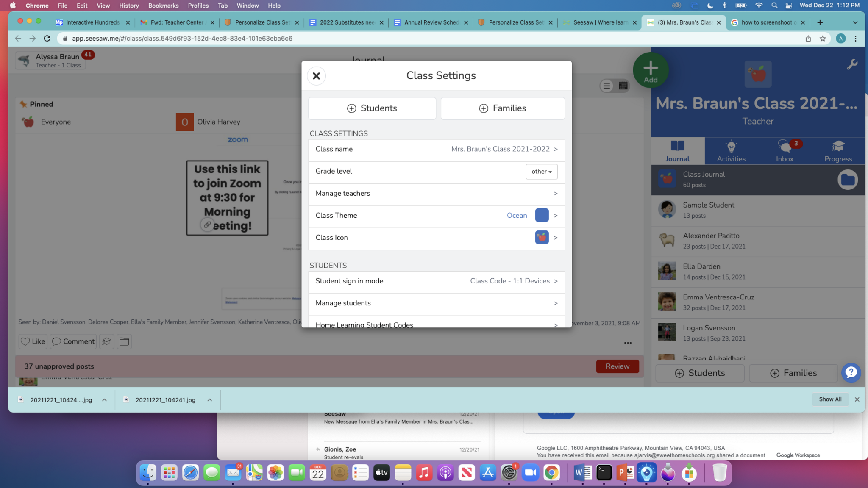The height and width of the screenshot is (488, 868).
Task: Expand Student sign in mode setting
Action: (x=437, y=281)
